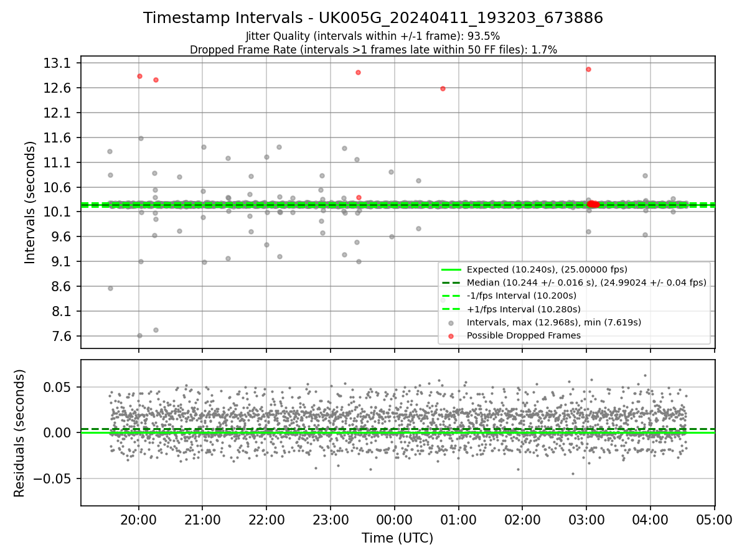Click the red cluster on the median line after 03:00

(x=593, y=204)
